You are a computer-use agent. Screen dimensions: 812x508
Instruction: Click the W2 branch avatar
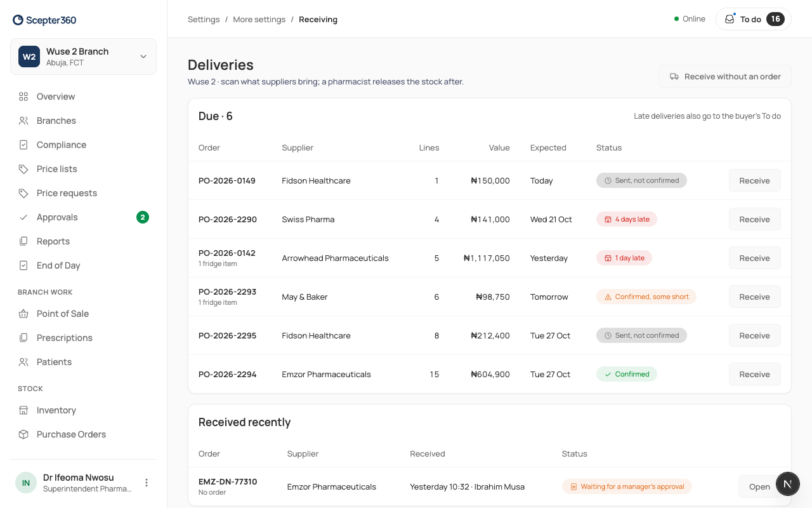(29, 57)
